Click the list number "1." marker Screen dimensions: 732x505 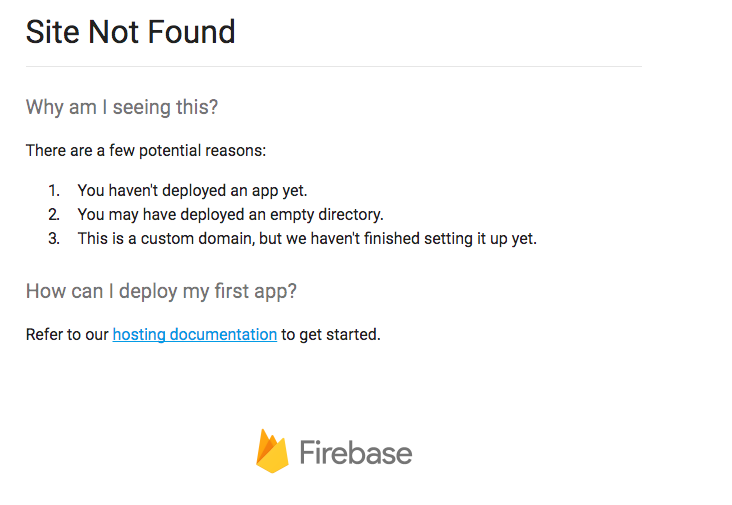pyautogui.click(x=54, y=190)
